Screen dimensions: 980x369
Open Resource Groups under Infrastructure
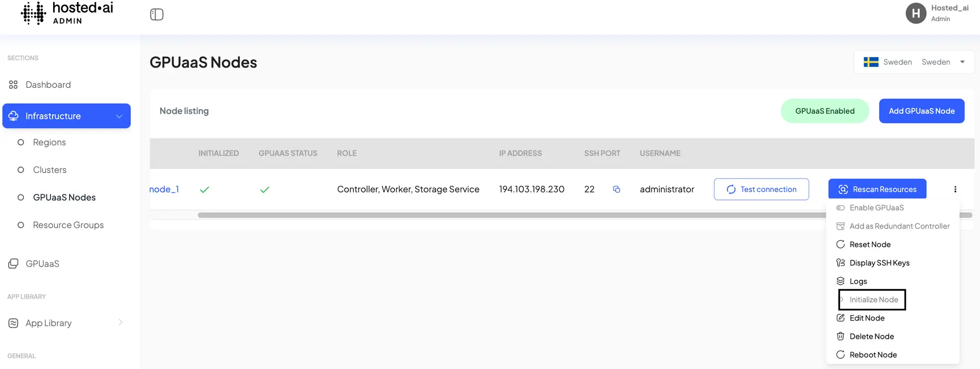click(x=68, y=225)
